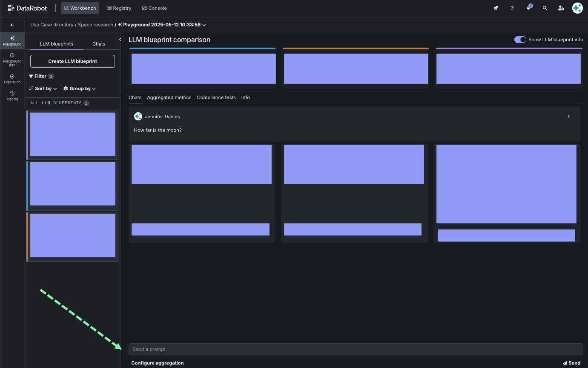Screen dimensions: 588x368
Task: Click the search magnifier icon
Action: (x=545, y=8)
